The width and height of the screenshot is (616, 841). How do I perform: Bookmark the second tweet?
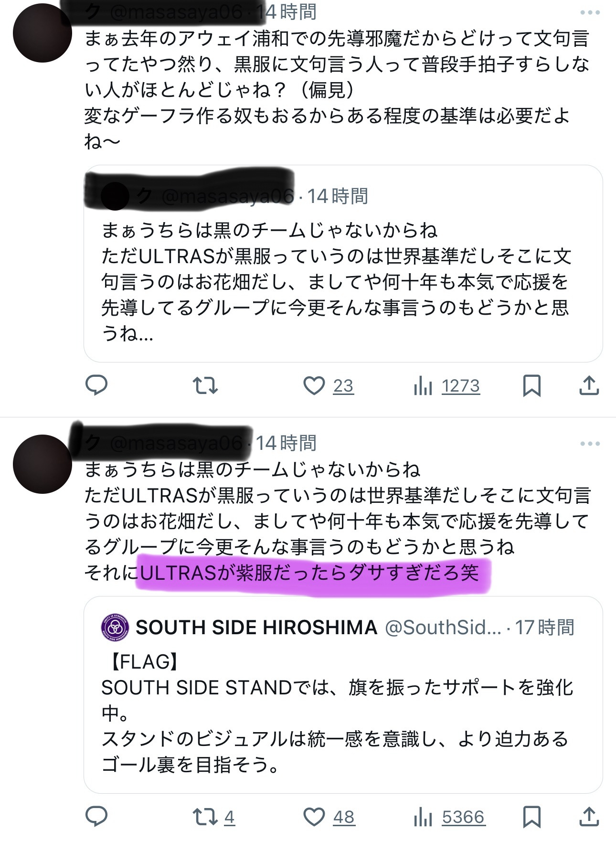531,817
